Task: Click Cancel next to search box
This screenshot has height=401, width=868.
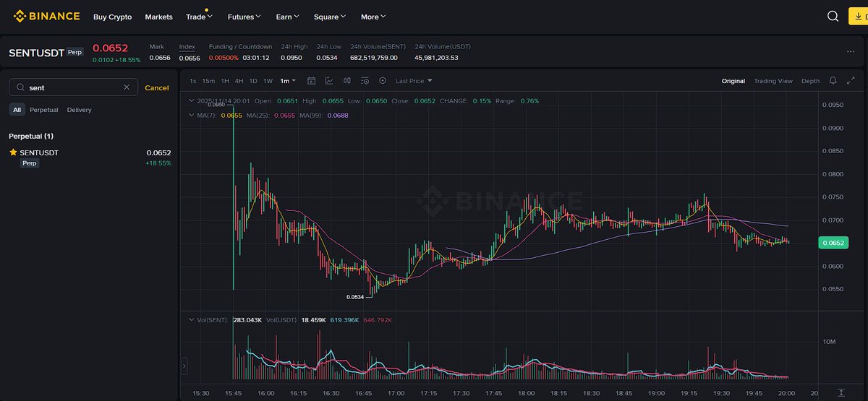Action: (x=157, y=87)
